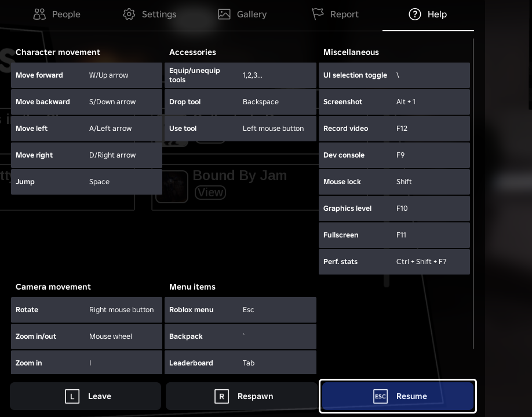The height and width of the screenshot is (417, 532).
Task: Click the 'Move forward' label
Action: click(x=39, y=75)
